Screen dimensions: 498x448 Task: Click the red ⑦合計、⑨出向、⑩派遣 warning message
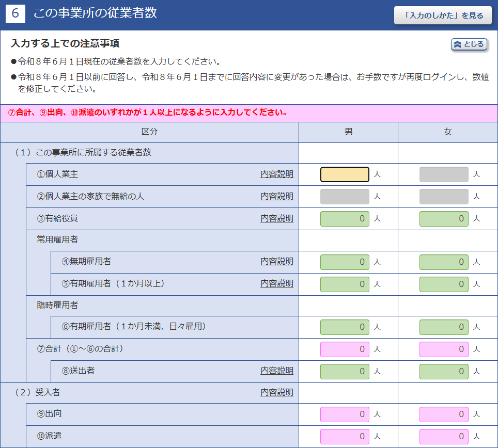tap(147, 113)
